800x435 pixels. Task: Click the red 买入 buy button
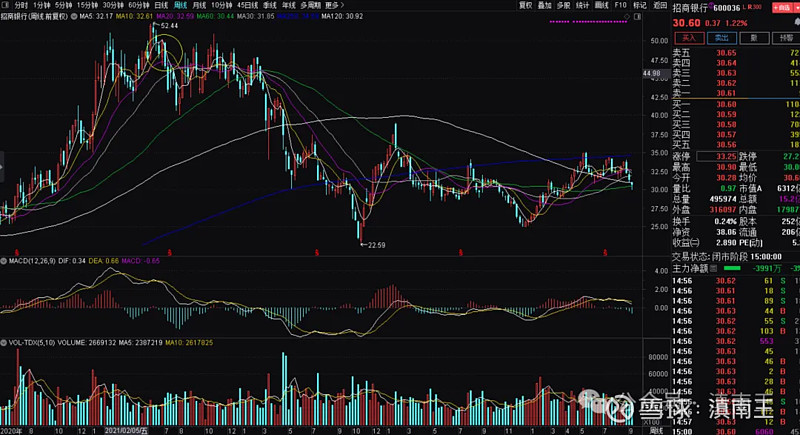(x=689, y=38)
